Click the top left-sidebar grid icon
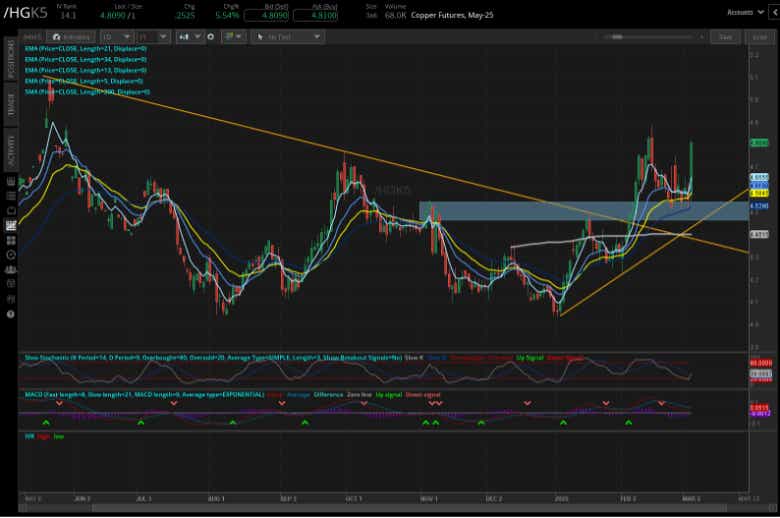 (x=10, y=182)
